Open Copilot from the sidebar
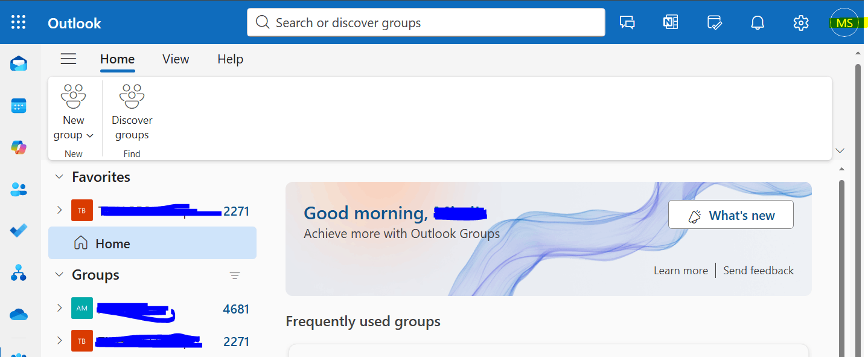Image resolution: width=868 pixels, height=357 pixels. tap(19, 147)
